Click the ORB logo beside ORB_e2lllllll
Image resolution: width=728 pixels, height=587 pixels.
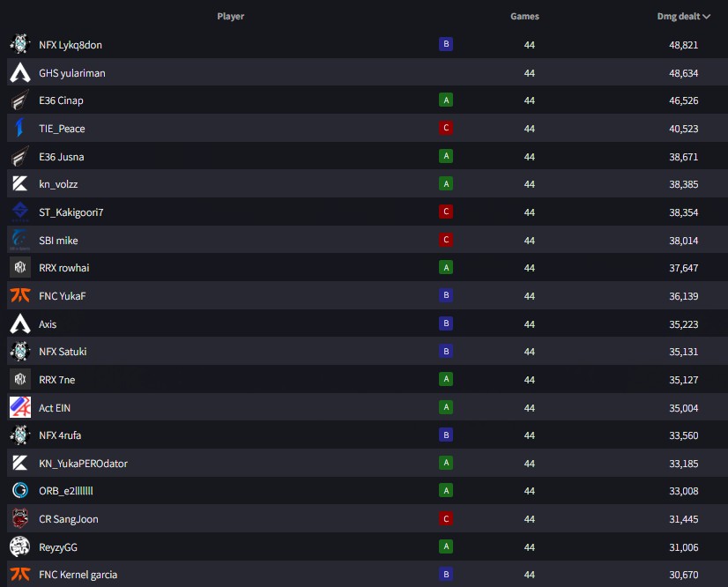click(20, 490)
